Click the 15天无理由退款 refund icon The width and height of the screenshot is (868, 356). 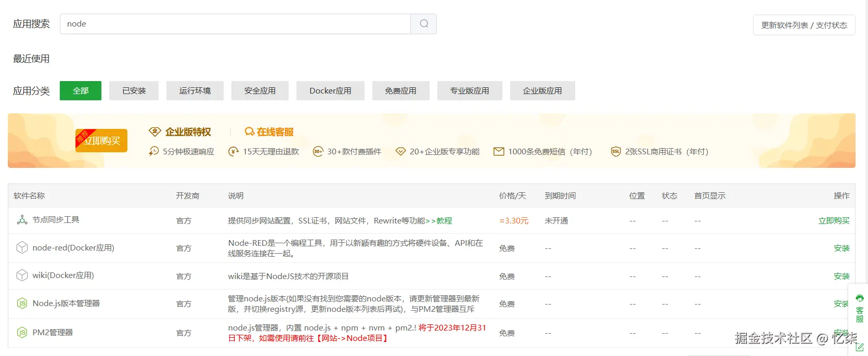(x=234, y=152)
